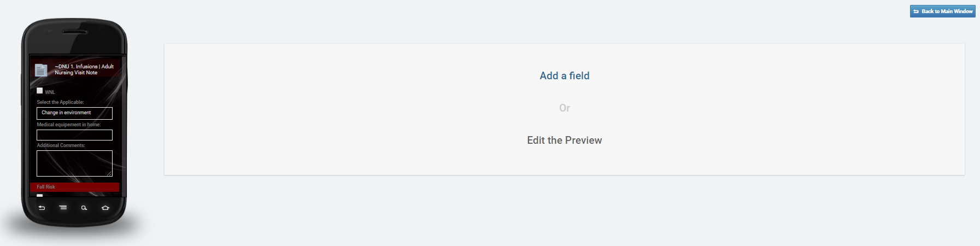The width and height of the screenshot is (980, 246).
Task: Open the Edit the Preview option
Action: pos(564,140)
